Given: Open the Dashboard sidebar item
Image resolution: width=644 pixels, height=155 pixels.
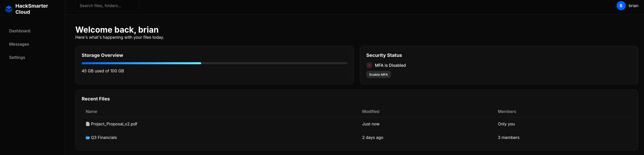Looking at the screenshot, I should click(x=20, y=31).
